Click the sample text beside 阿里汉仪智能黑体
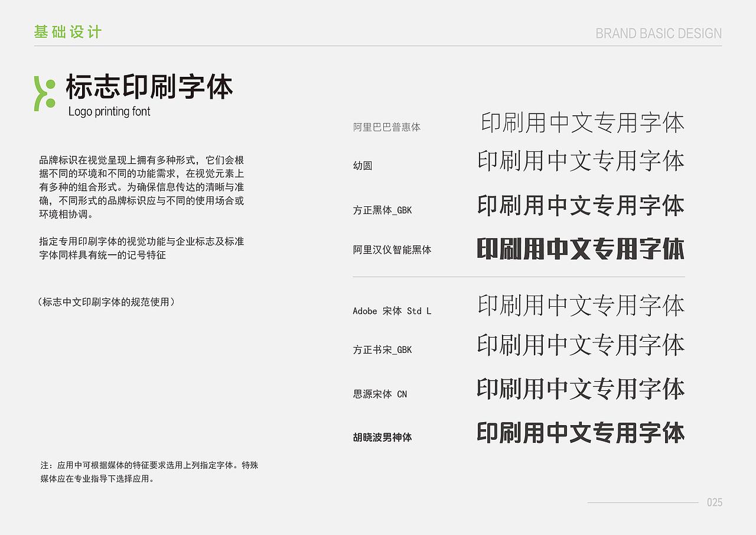Screen dimensions: 756x535 (x=581, y=249)
